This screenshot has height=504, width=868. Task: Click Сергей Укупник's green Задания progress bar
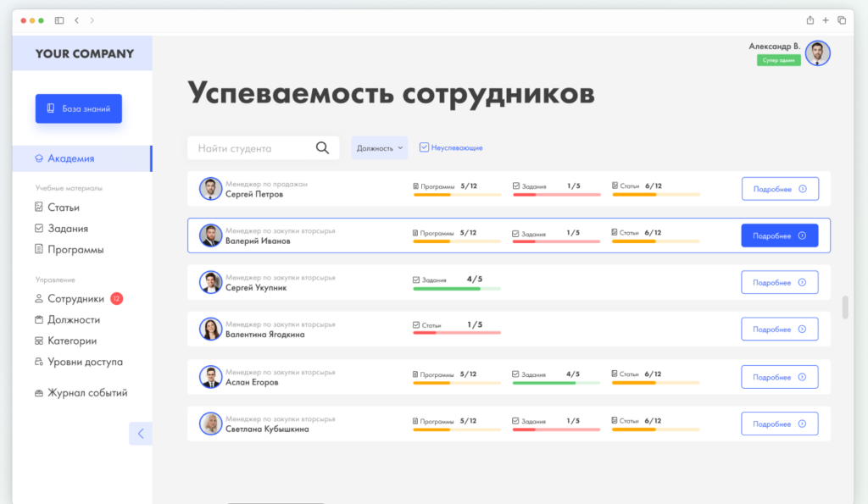(x=457, y=288)
